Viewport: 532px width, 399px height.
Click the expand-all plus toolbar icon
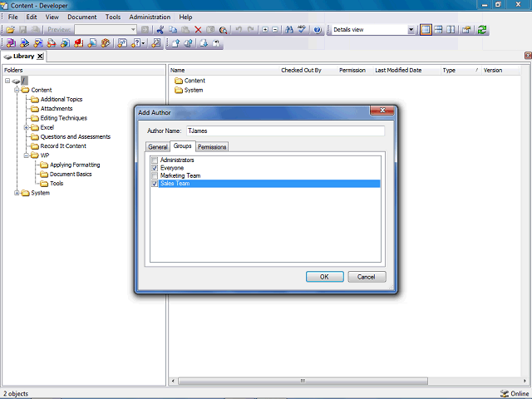coord(265,30)
